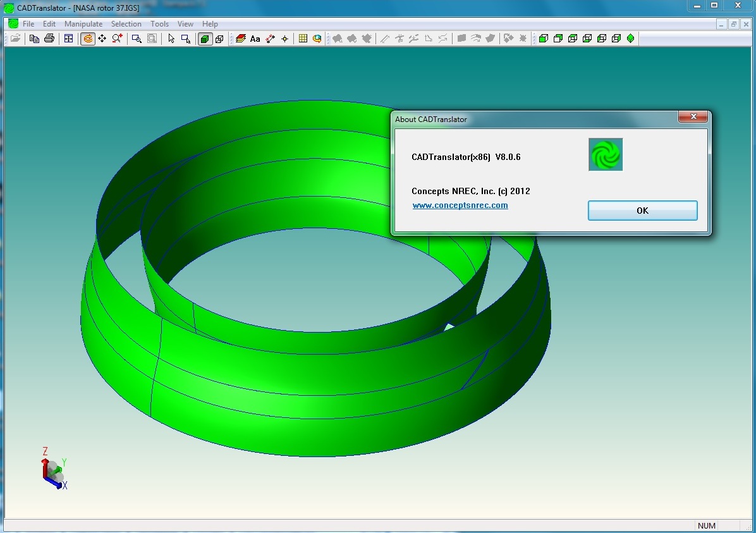Click the left face green view cube
Viewport: 756px width, 533px height.
602,39
